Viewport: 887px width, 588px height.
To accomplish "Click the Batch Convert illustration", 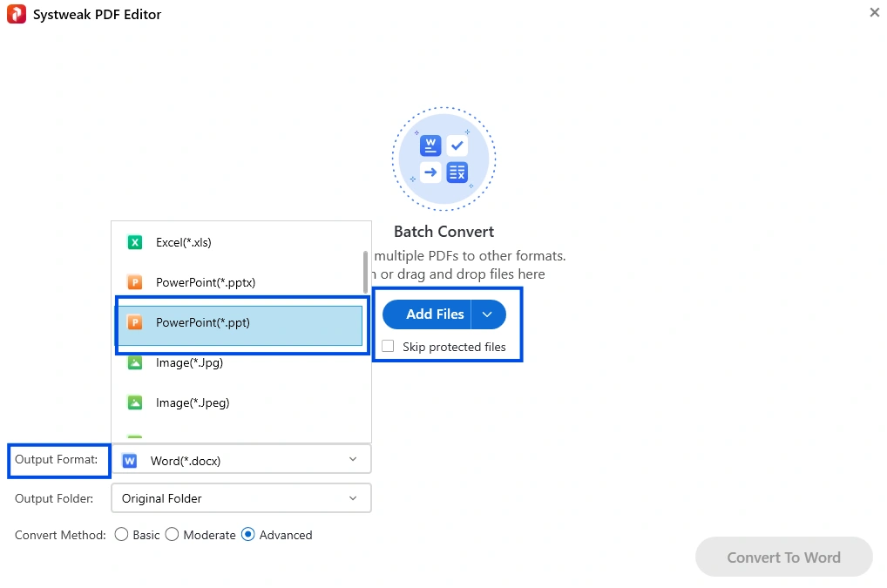I will pyautogui.click(x=444, y=159).
